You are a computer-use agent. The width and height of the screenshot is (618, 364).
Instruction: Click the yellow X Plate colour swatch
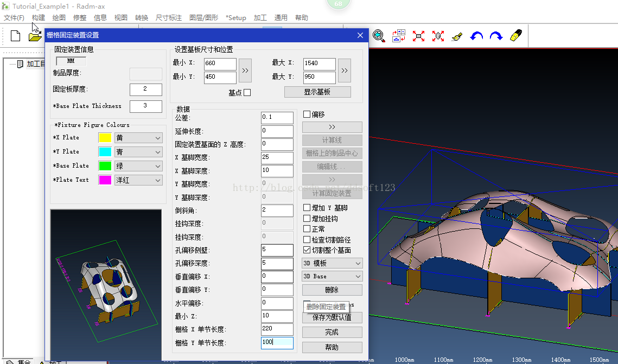(105, 137)
